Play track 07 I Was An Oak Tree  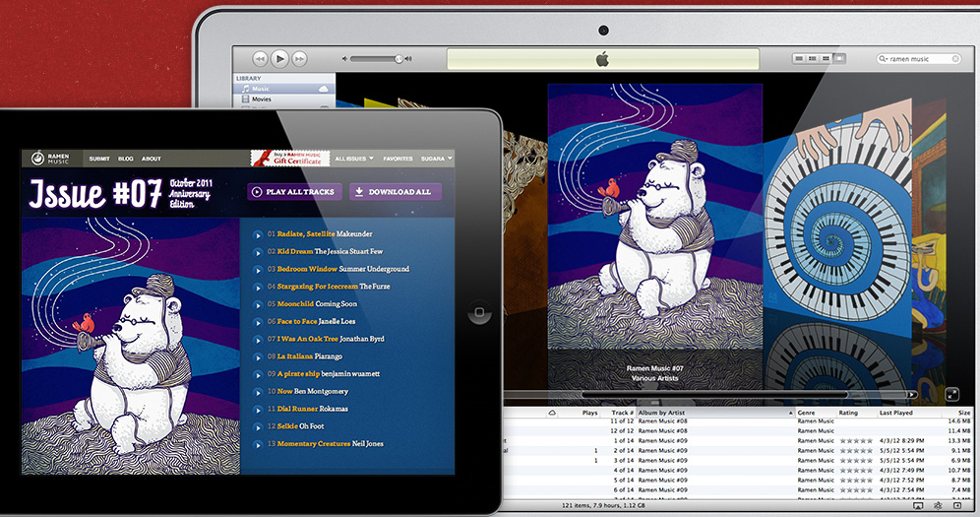pyautogui.click(x=258, y=340)
